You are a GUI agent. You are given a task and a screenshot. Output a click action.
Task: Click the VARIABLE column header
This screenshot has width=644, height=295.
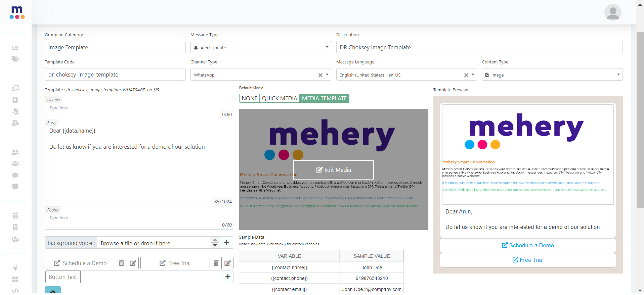[289, 256]
